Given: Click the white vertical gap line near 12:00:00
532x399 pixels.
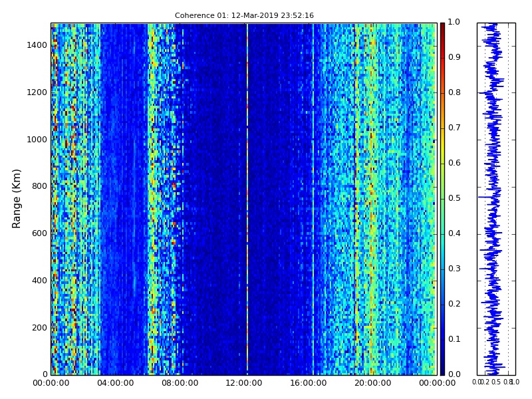Looking at the screenshot, I should 247,199.
